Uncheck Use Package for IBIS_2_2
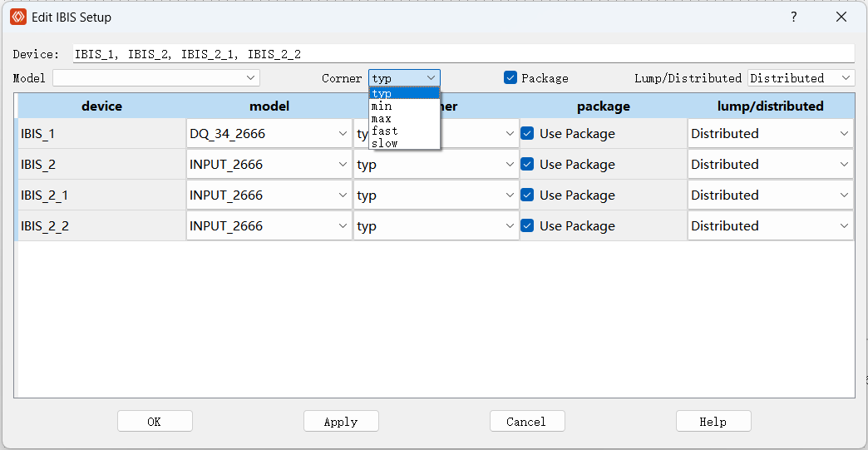 point(528,225)
